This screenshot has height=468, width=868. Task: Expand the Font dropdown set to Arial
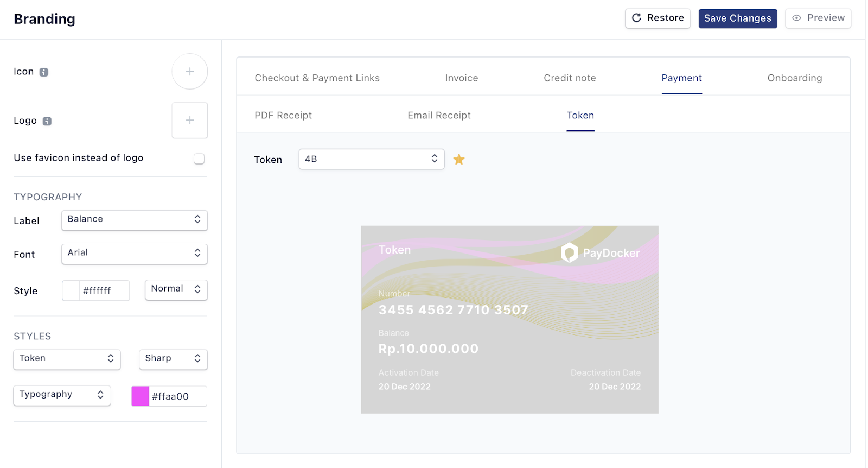[x=135, y=254]
